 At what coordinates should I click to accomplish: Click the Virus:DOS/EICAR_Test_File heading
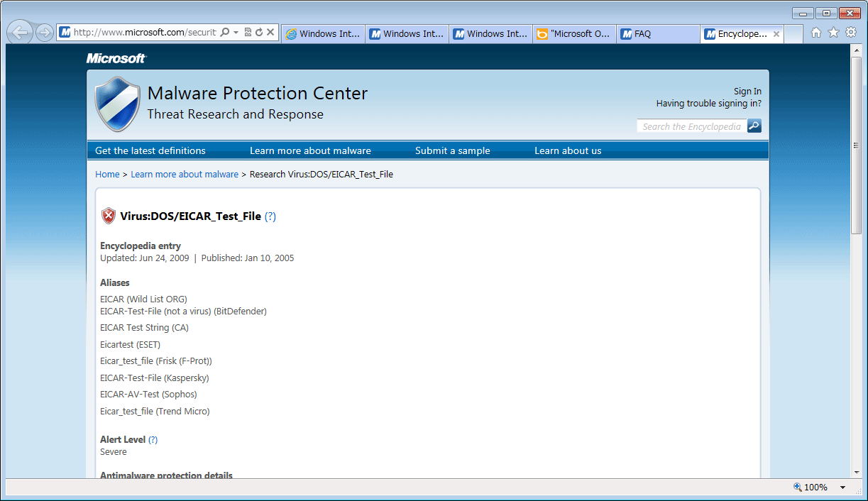point(191,216)
